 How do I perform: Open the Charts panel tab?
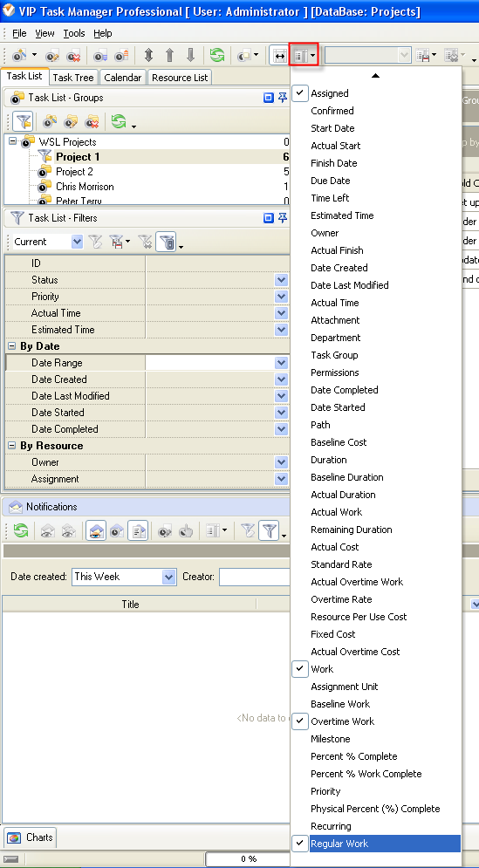pyautogui.click(x=31, y=837)
